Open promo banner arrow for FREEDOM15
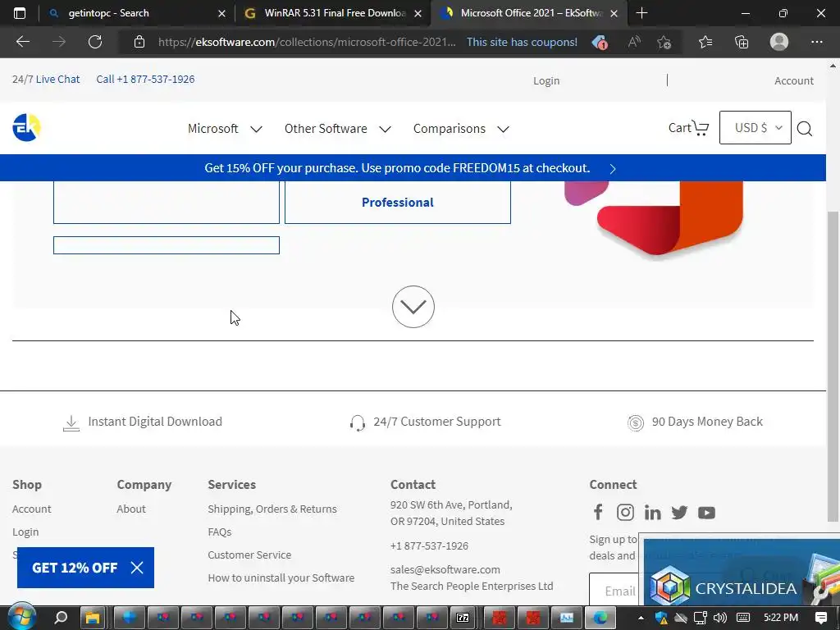Image resolution: width=840 pixels, height=630 pixels. (613, 169)
